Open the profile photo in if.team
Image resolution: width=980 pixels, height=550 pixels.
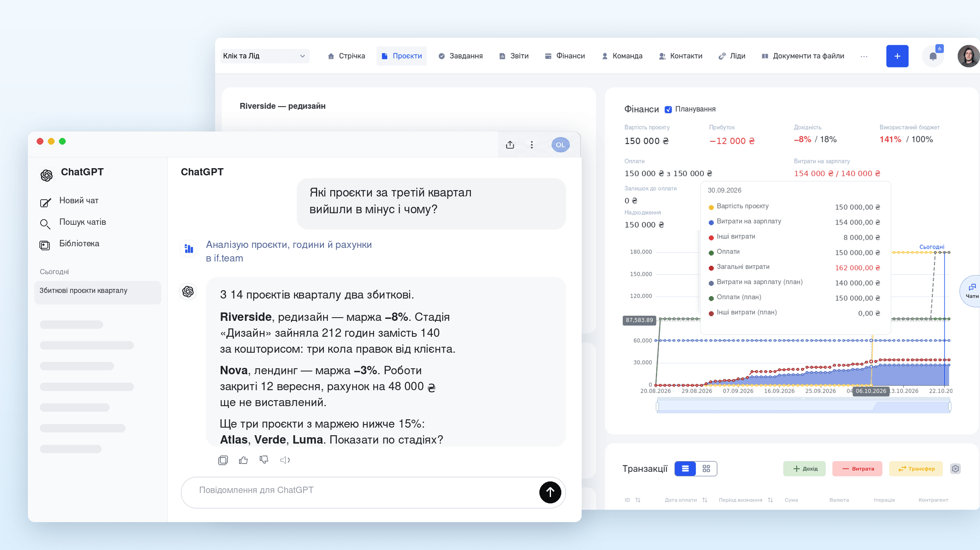968,56
